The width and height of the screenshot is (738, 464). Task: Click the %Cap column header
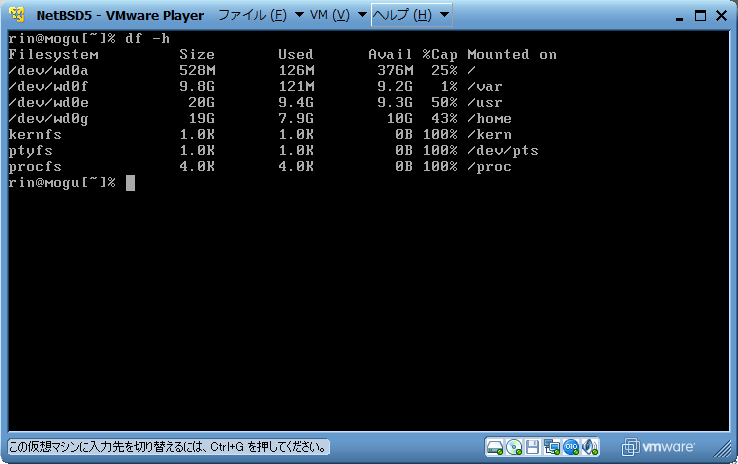click(440, 55)
